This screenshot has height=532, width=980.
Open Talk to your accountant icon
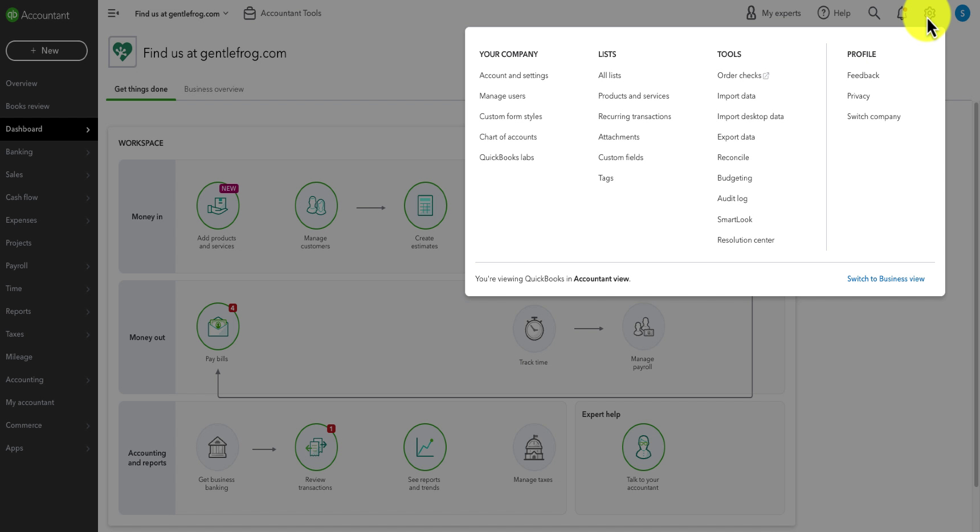643,447
